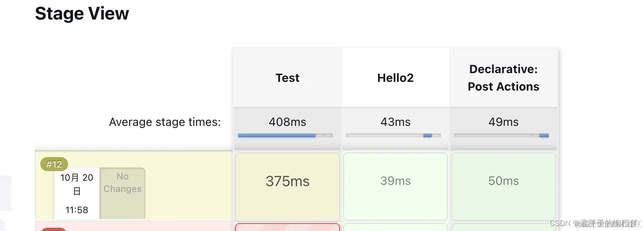Click the Stage View heading

(x=82, y=13)
